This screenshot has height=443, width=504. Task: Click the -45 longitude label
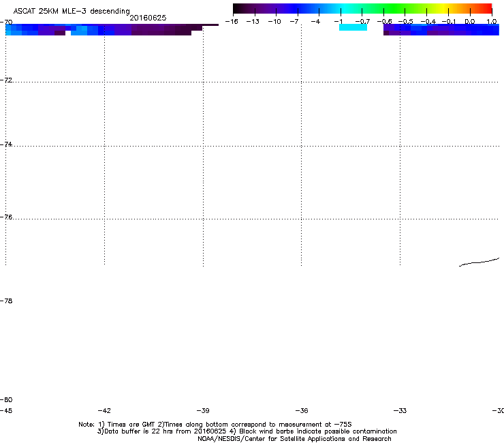coord(6,410)
